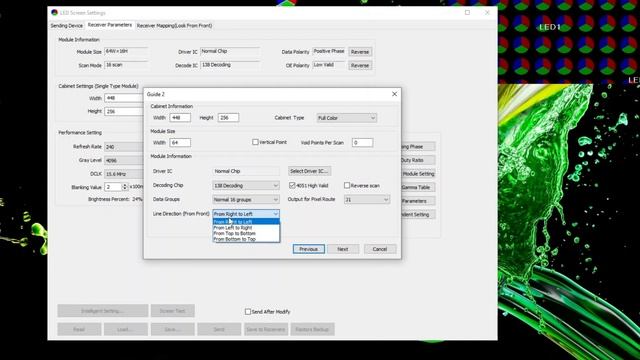Click the Save to Receivers button
The height and width of the screenshot is (360, 640).
pyautogui.click(x=266, y=329)
